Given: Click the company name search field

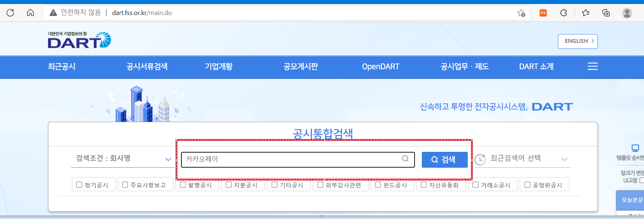Looking at the screenshot, I should point(298,160).
